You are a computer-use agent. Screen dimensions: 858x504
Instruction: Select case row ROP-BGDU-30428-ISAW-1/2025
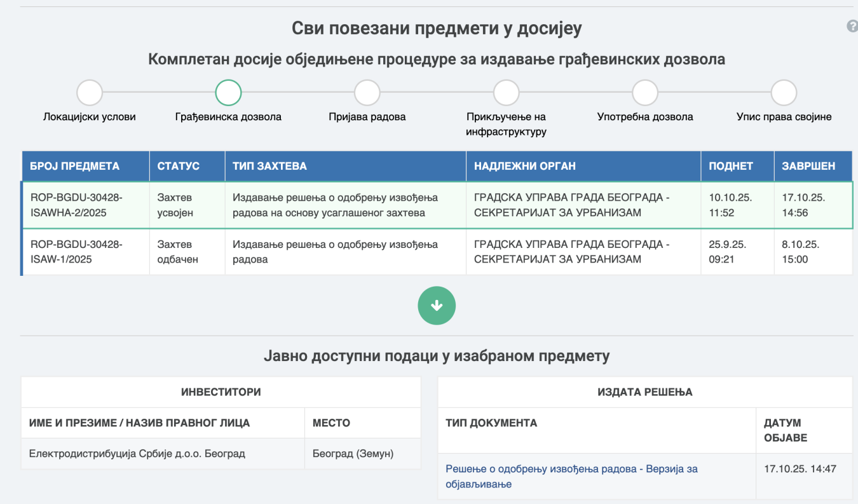pos(76,252)
